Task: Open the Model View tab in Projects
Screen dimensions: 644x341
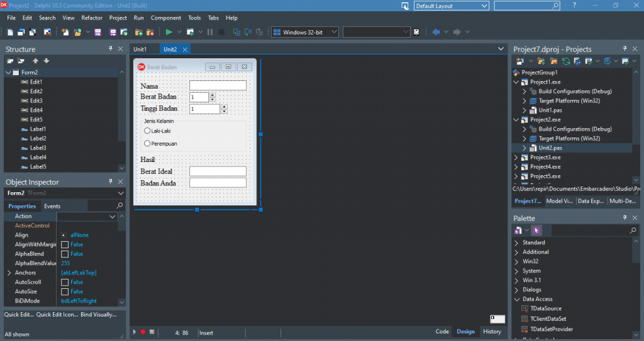Action: click(559, 201)
